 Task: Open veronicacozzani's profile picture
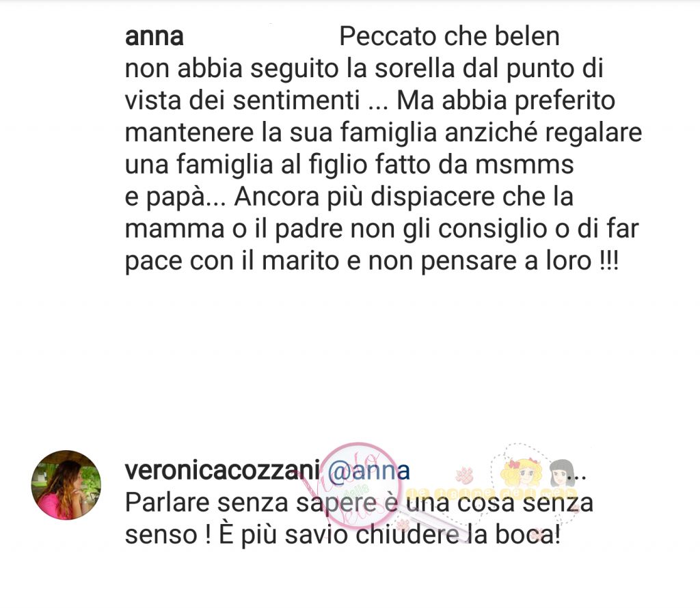click(x=66, y=485)
